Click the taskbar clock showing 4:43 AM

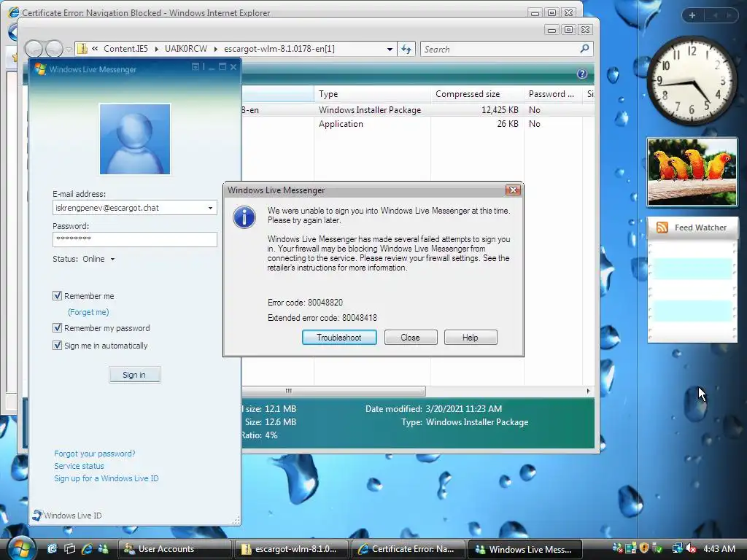(x=719, y=549)
